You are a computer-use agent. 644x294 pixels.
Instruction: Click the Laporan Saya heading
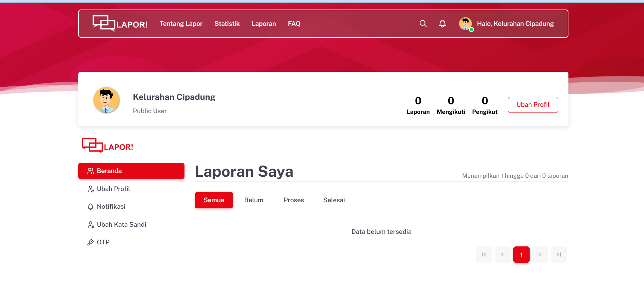tap(244, 171)
